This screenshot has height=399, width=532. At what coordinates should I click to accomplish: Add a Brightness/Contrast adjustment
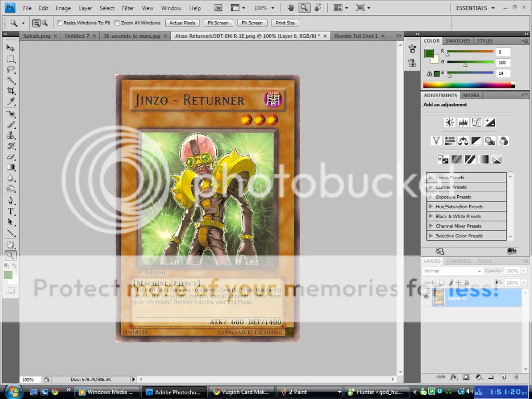pos(449,122)
